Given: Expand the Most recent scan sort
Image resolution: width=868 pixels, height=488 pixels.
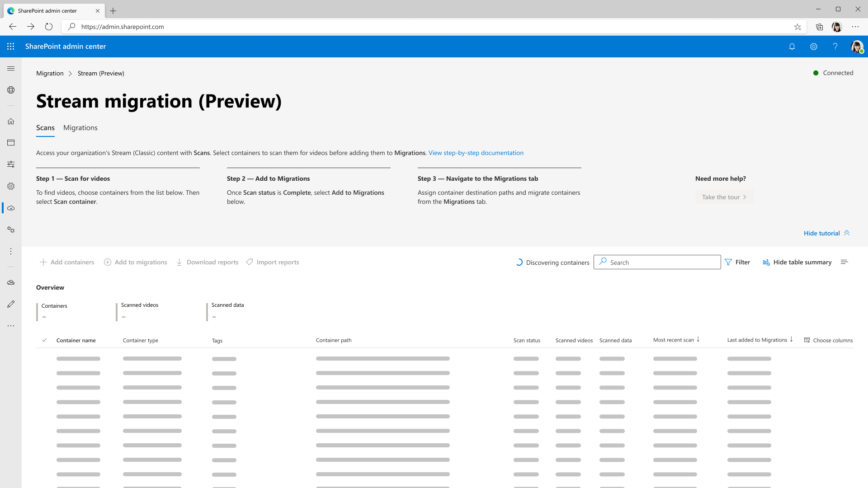Looking at the screenshot, I should [x=698, y=339].
